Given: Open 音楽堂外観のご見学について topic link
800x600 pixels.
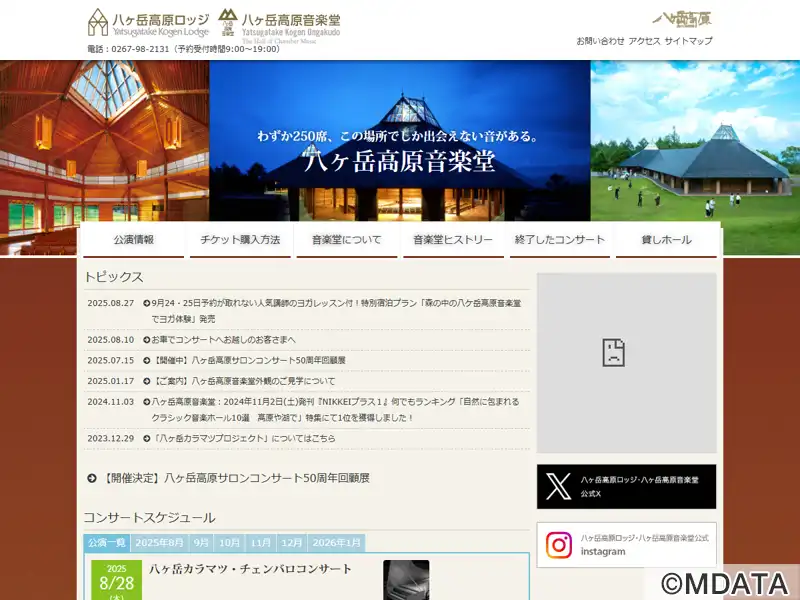Looking at the screenshot, I should tap(243, 381).
